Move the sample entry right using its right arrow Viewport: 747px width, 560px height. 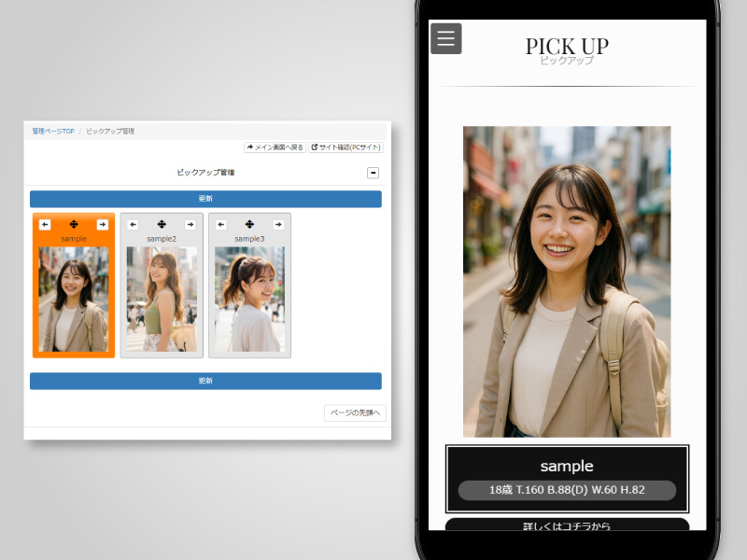[x=103, y=224]
